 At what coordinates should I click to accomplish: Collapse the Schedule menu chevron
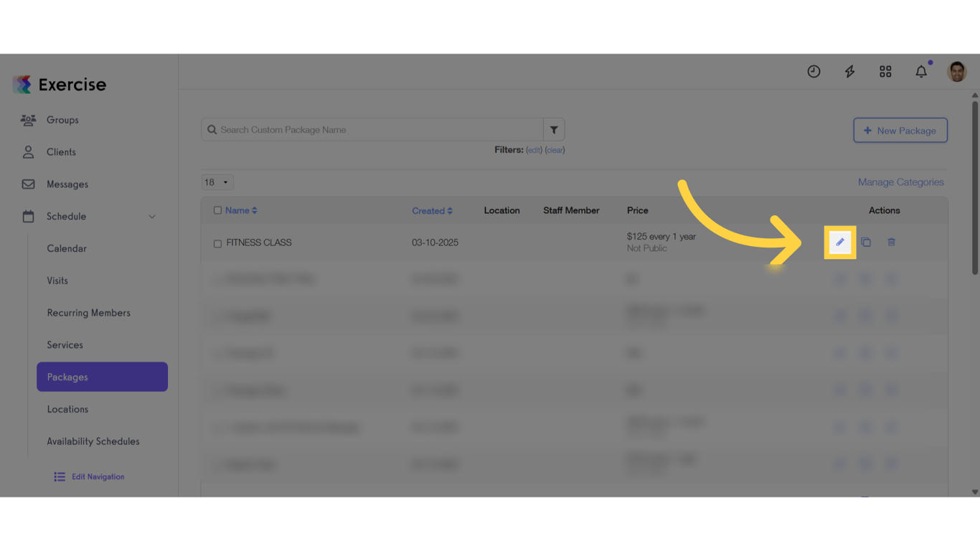(152, 217)
